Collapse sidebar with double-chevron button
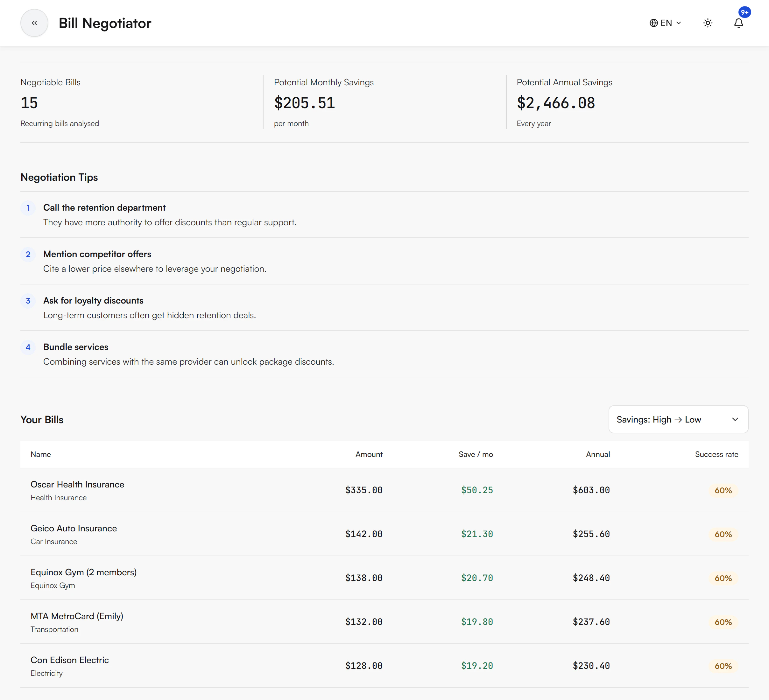Viewport: 769px width, 700px height. [x=34, y=23]
